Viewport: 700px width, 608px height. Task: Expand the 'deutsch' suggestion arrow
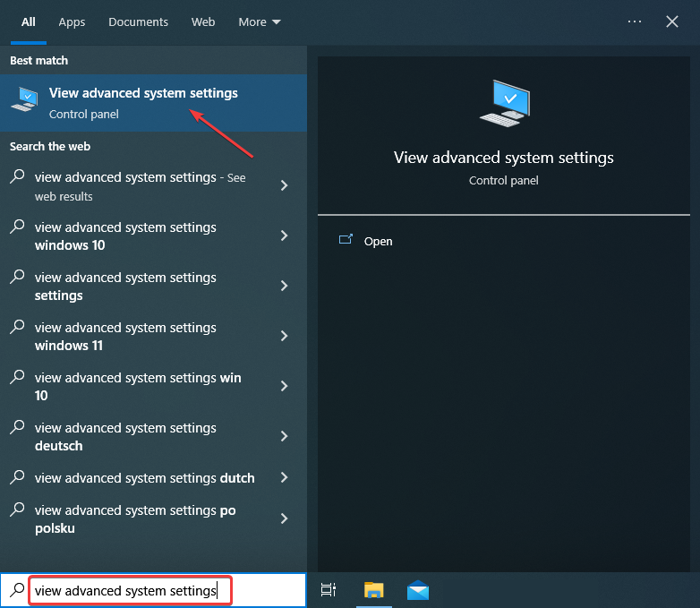click(x=284, y=435)
